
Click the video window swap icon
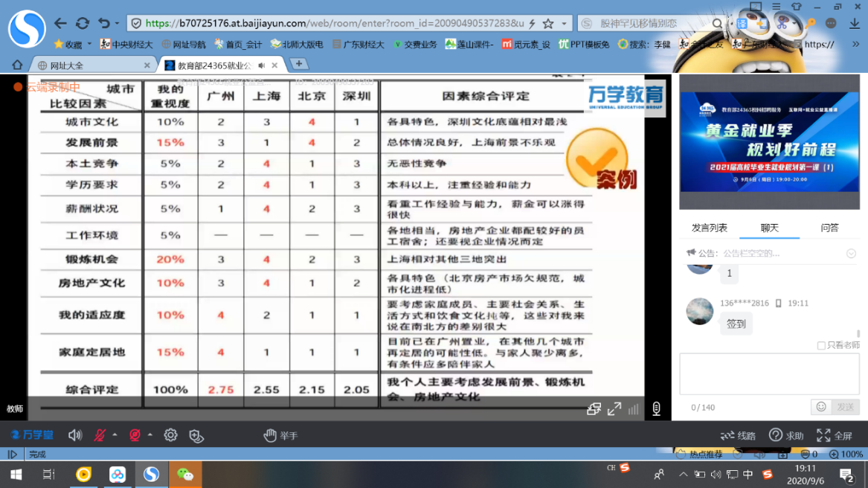[x=594, y=409]
